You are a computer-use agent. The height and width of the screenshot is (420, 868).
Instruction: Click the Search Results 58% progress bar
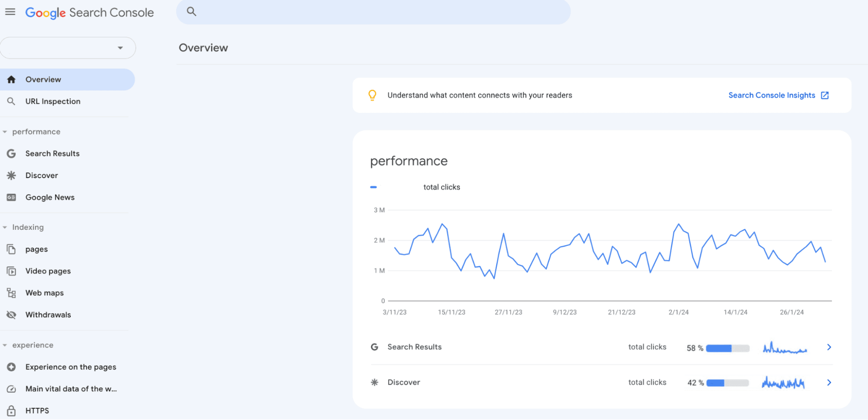(x=727, y=348)
